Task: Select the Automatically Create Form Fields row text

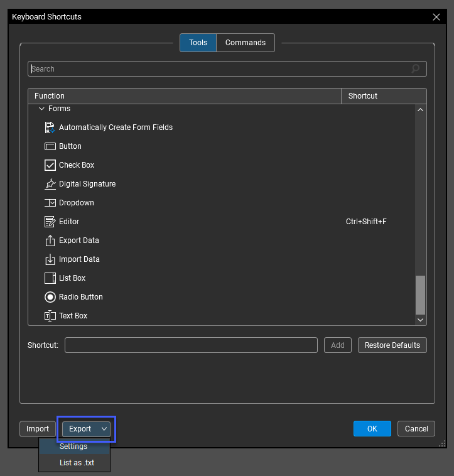Action: [x=116, y=127]
